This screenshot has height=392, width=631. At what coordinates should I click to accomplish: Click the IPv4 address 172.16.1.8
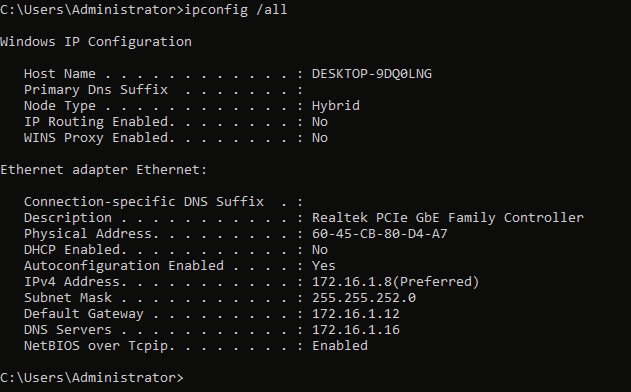(x=352, y=282)
